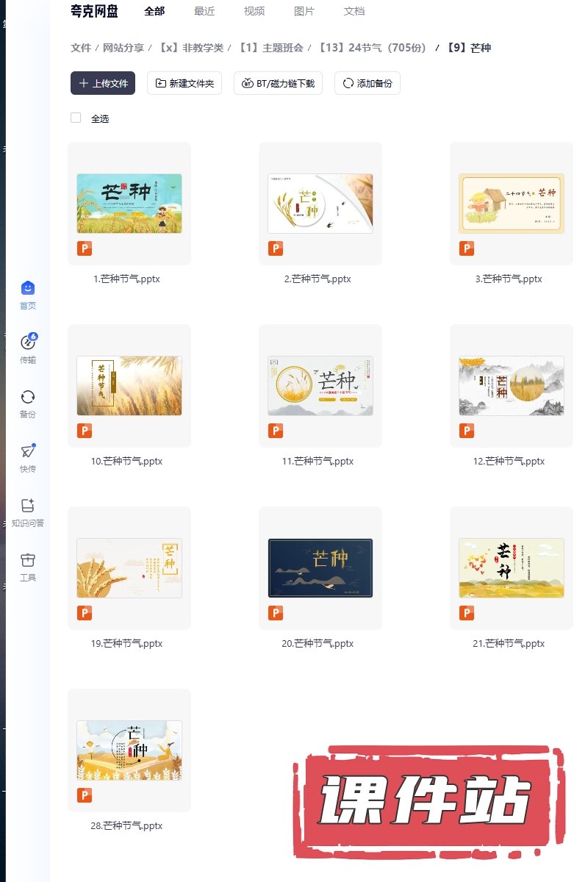Image resolution: width=588 pixels, height=882 pixels.
Task: Click the 添加备份 add backup button
Action: [367, 83]
